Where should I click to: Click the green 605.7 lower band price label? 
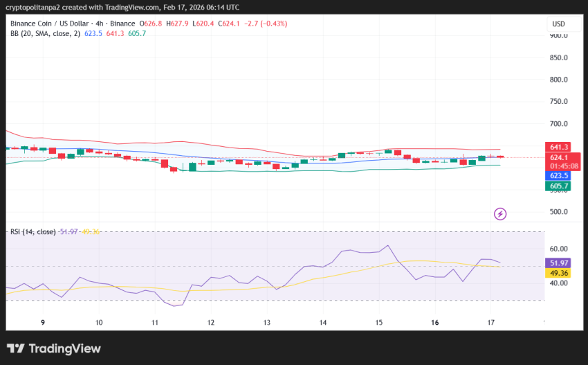pyautogui.click(x=559, y=186)
